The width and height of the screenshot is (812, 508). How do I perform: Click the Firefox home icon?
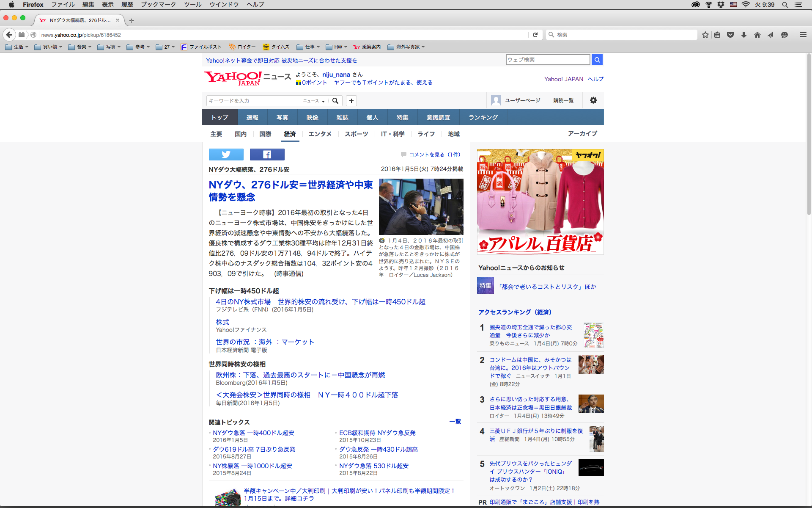pyautogui.click(x=757, y=35)
